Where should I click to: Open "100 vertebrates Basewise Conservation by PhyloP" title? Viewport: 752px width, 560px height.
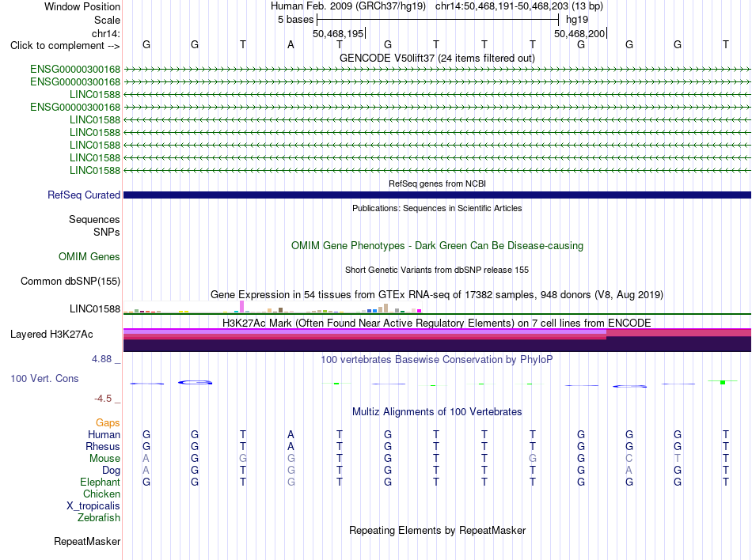coord(437,359)
